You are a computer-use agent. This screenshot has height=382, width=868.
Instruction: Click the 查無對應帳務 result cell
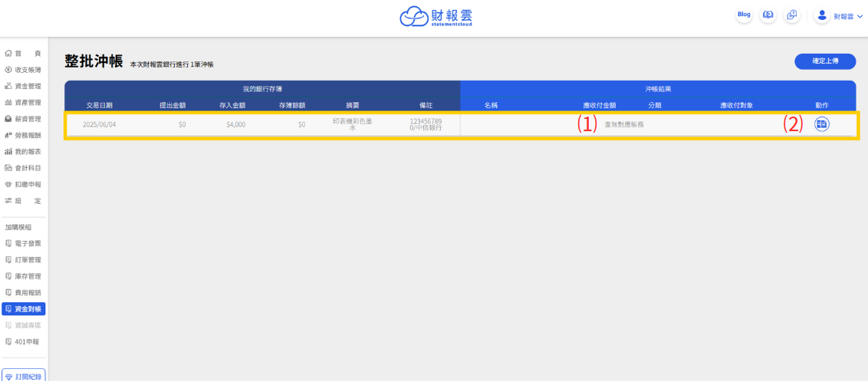(x=623, y=124)
